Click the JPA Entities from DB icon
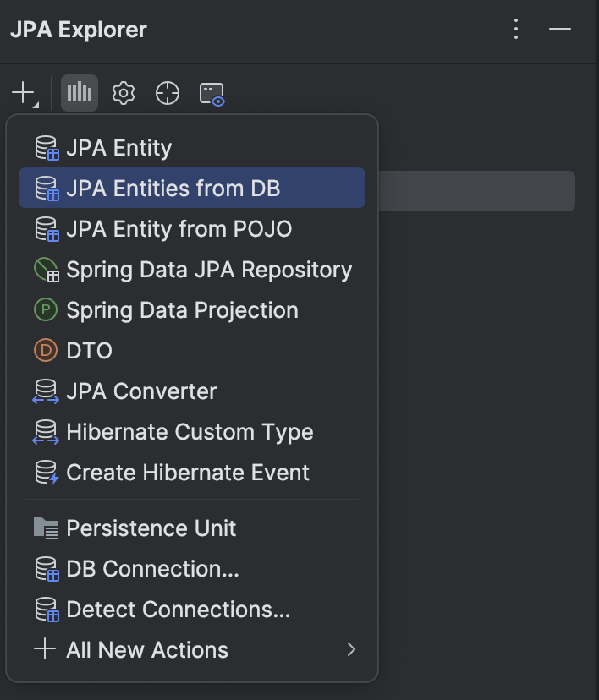 click(47, 188)
